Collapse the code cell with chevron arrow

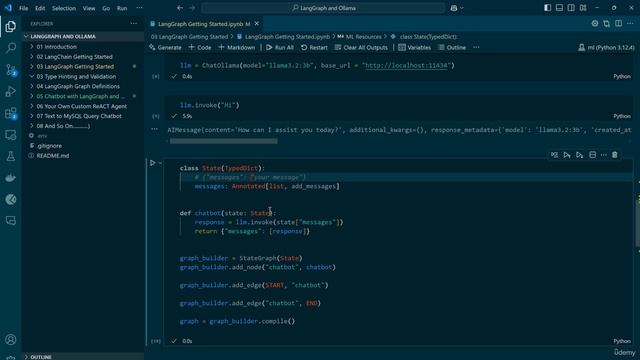(160, 163)
